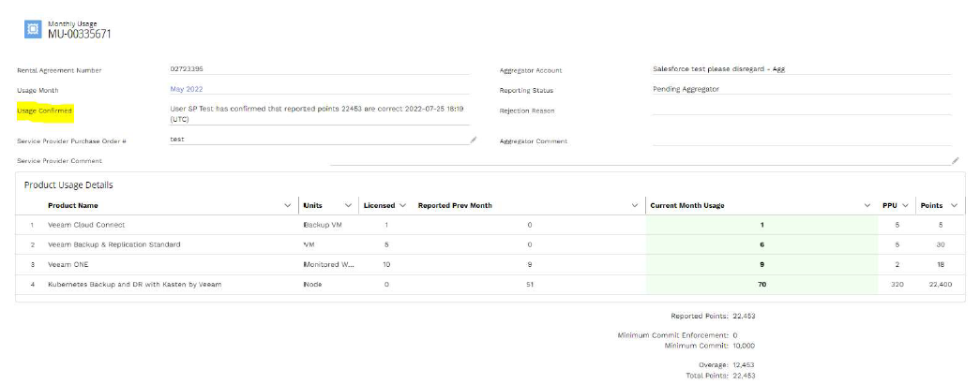Open Current Month Usage column dropdown
980x384 pixels.
pos(867,205)
